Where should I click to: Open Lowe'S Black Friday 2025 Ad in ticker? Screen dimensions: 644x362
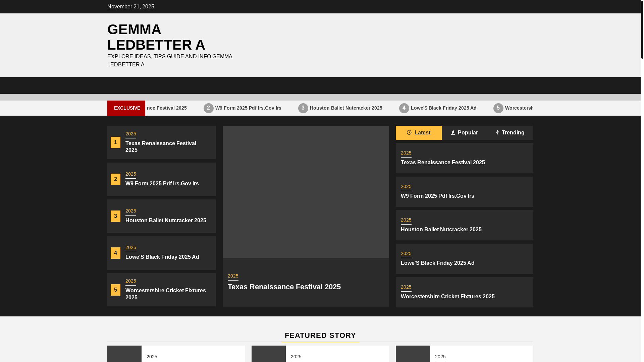(444, 108)
